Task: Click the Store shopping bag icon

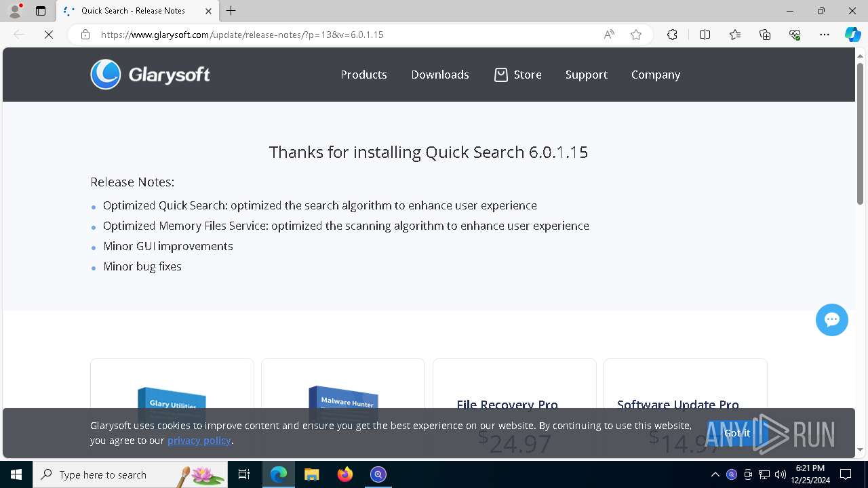Action: pos(500,75)
